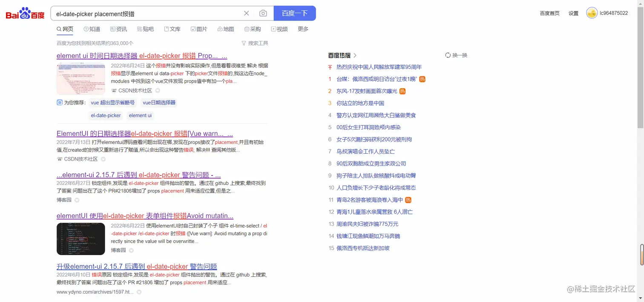Open hot topic 你站立的地方是中国

pyautogui.click(x=360, y=104)
